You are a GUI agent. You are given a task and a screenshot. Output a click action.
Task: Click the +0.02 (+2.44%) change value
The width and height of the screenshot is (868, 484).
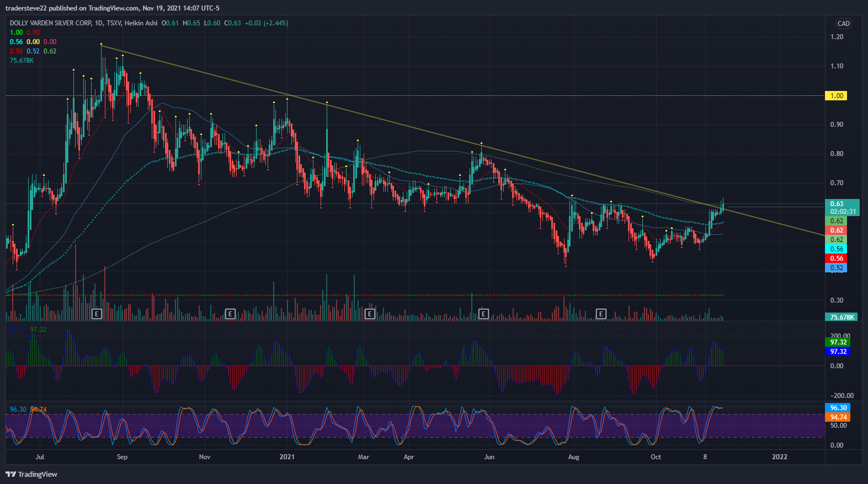267,23
